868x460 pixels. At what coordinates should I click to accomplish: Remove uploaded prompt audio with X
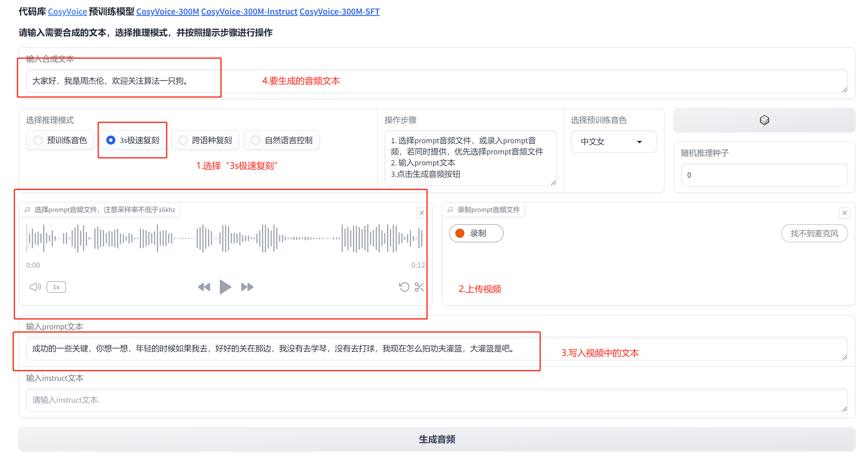421,213
